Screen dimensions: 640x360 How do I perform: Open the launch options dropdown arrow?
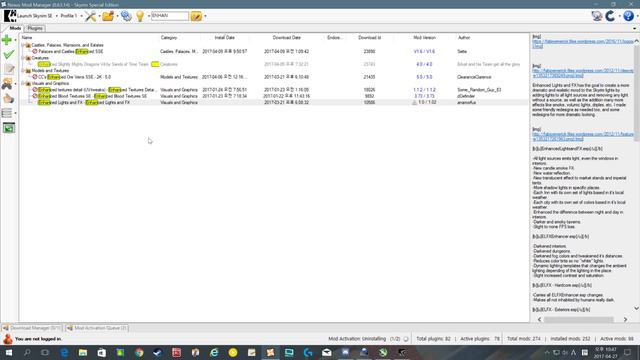(56, 16)
